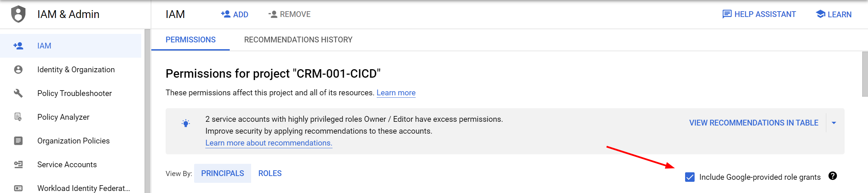Viewport: 868px width, 193px height.
Task: Open Policy Analyzer icon in sidebar
Action: point(18,117)
